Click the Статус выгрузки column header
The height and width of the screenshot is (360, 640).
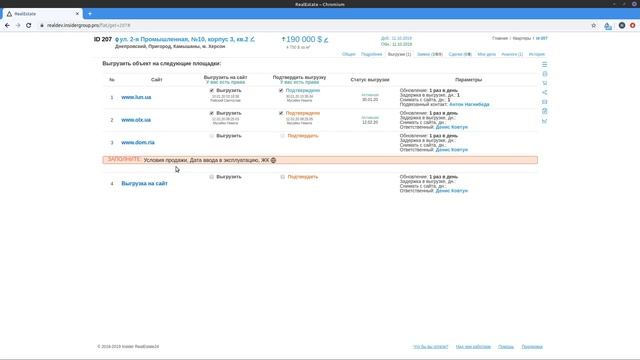[370, 80]
